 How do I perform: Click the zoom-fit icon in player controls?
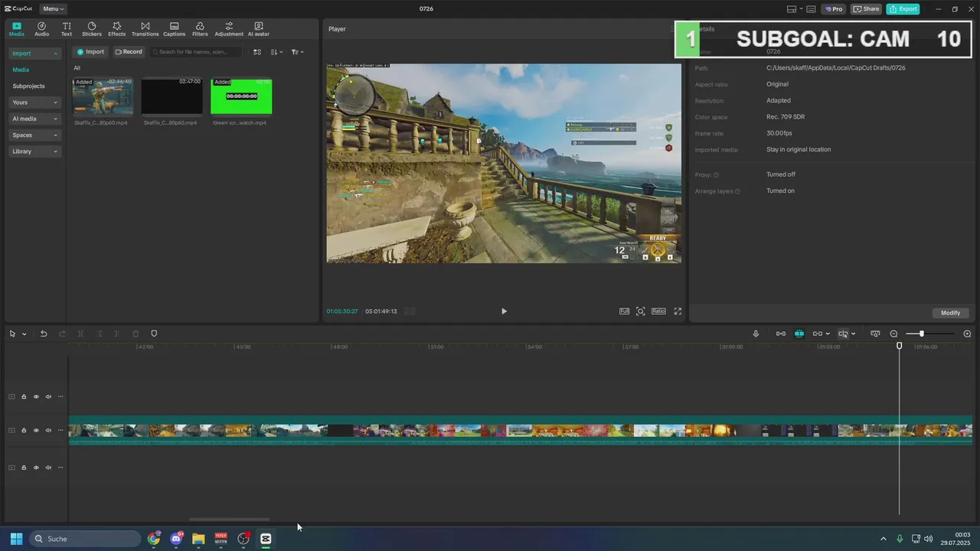[641, 311]
